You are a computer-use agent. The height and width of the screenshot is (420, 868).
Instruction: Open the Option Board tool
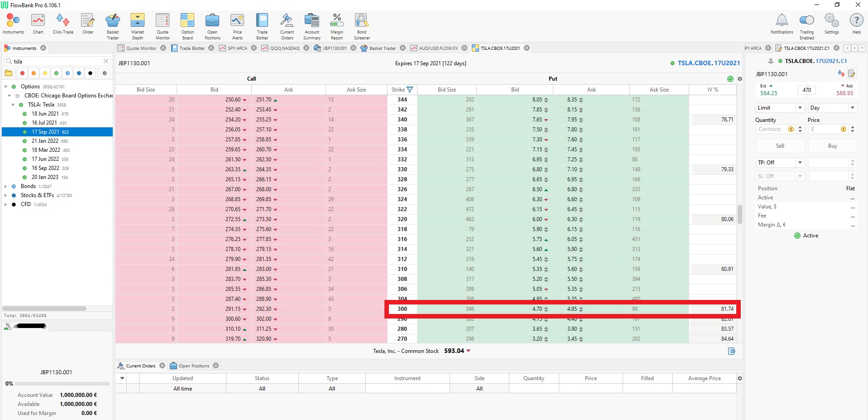[x=187, y=27]
